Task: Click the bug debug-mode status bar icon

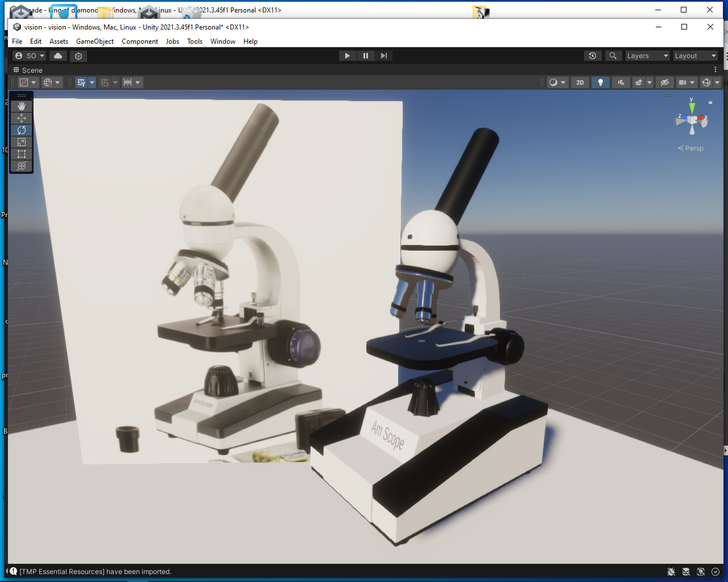Action: coord(671,572)
